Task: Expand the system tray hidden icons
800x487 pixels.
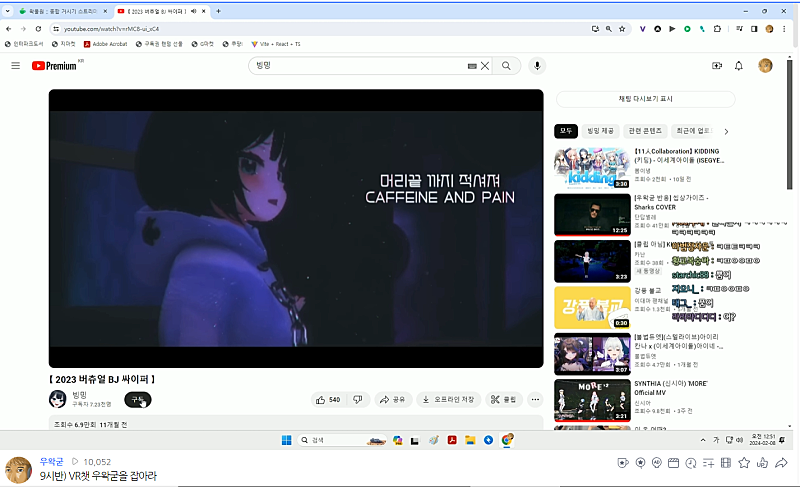Action: pyautogui.click(x=703, y=440)
